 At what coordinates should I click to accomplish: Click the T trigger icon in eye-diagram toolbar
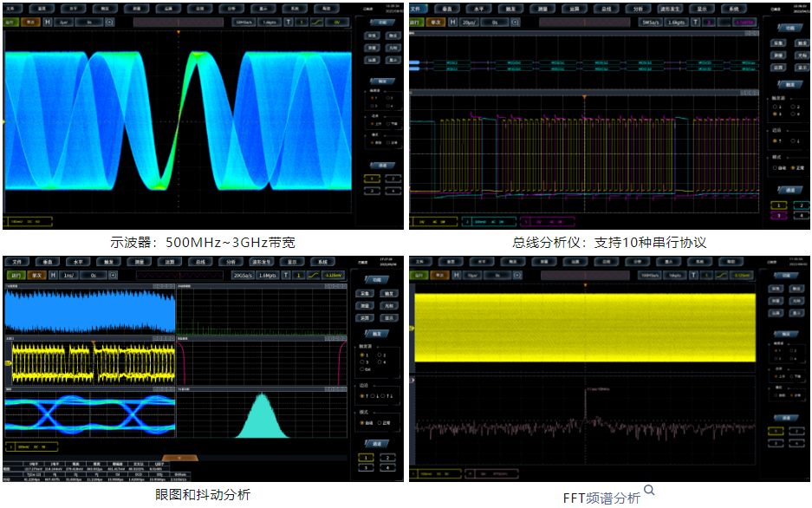[286, 275]
